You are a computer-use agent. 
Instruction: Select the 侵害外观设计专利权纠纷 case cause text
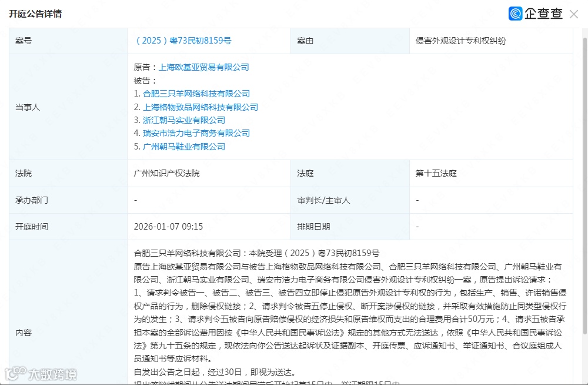tap(460, 41)
